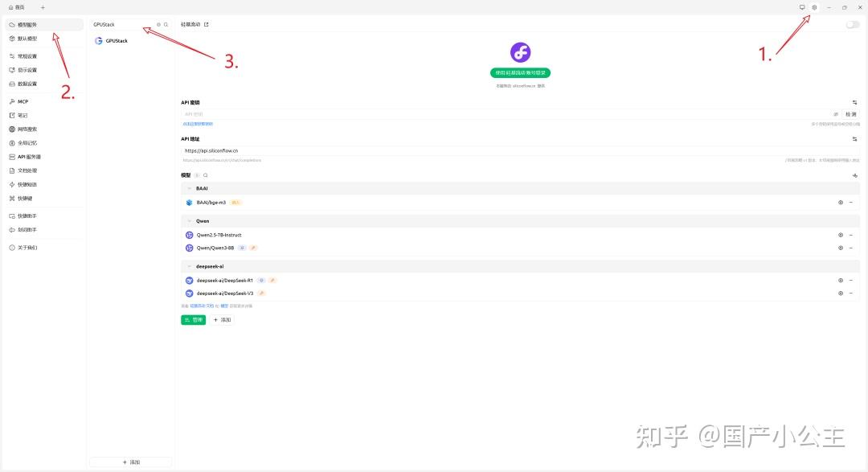Open 快捷键 settings section
Viewport: 868px width, 472px height.
44,199
